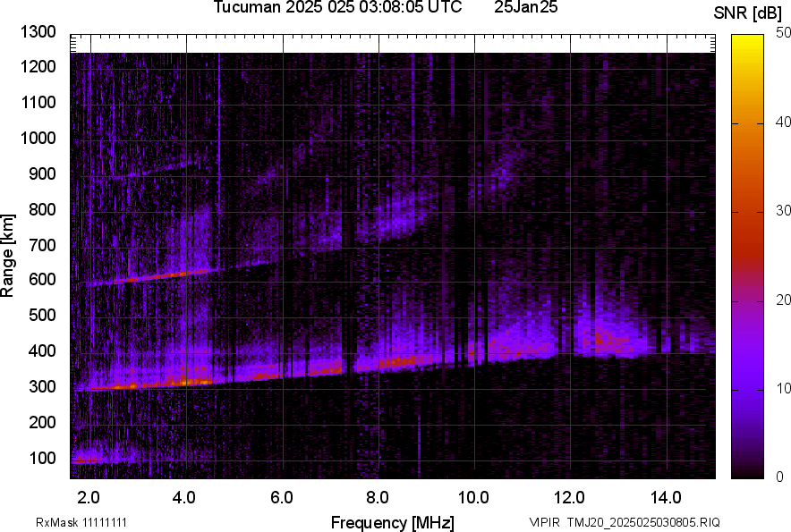Click range tick label '1300'
The width and height of the screenshot is (791, 532).
[38, 32]
